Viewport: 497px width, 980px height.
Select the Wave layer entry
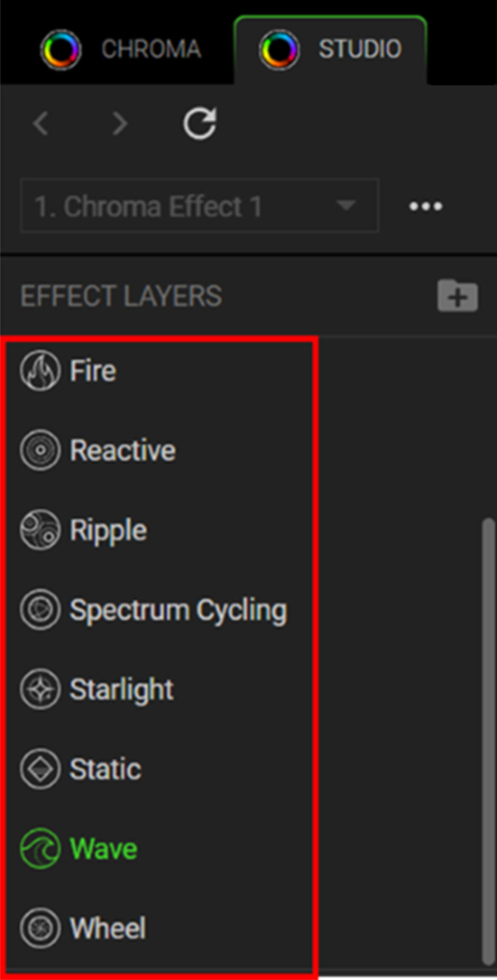coord(102,848)
